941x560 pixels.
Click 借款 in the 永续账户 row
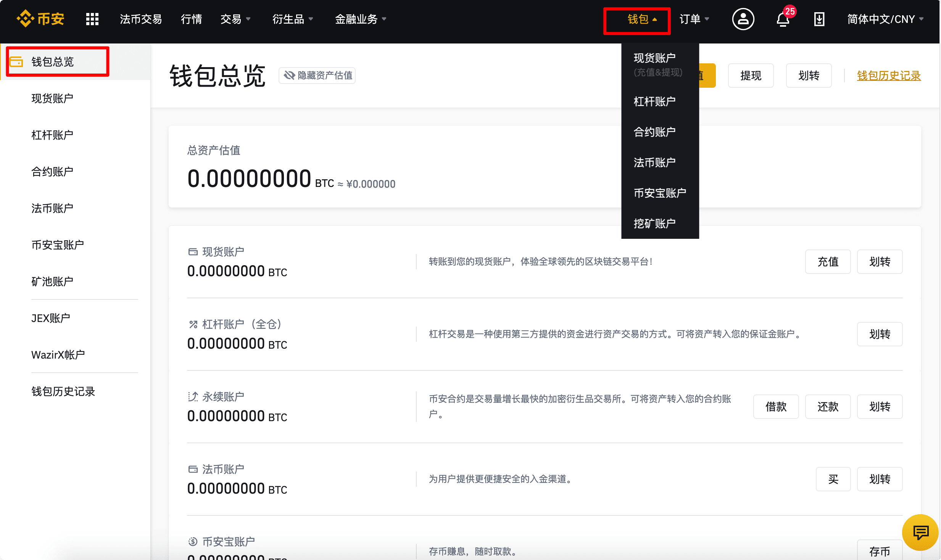click(x=776, y=407)
